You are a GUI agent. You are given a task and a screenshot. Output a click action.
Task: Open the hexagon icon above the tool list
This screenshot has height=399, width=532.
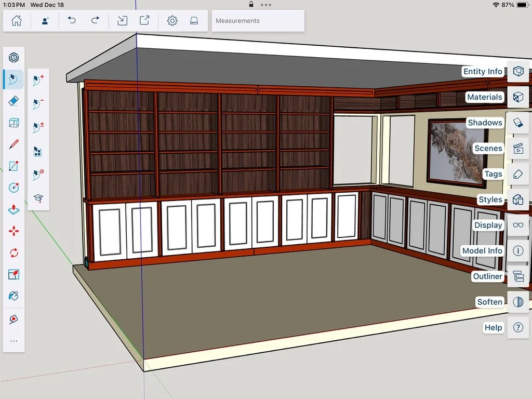pyautogui.click(x=14, y=58)
